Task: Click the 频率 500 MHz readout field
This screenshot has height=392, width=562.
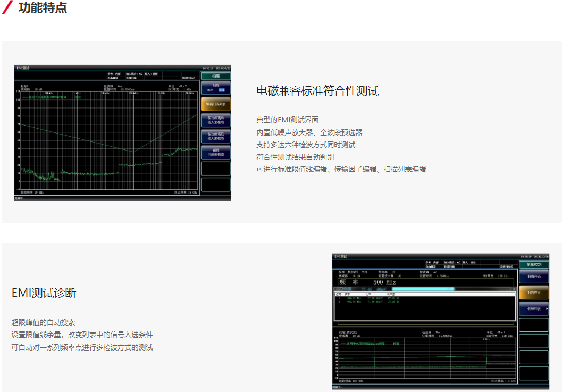Action: coord(367,282)
